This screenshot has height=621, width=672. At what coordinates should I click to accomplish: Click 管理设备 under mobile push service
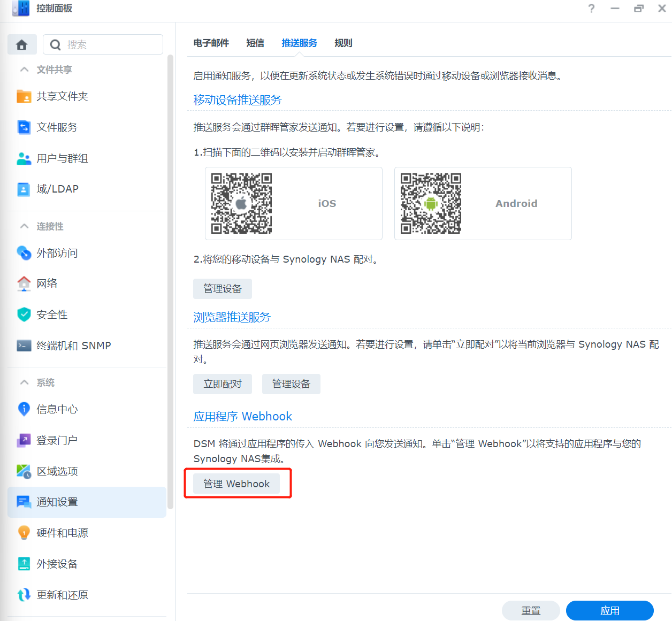point(223,289)
